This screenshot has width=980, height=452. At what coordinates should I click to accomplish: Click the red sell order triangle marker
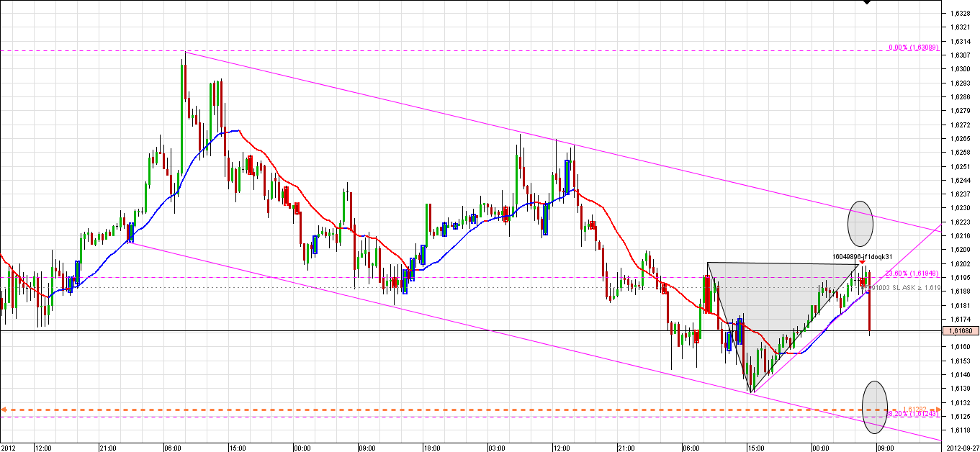[863, 263]
